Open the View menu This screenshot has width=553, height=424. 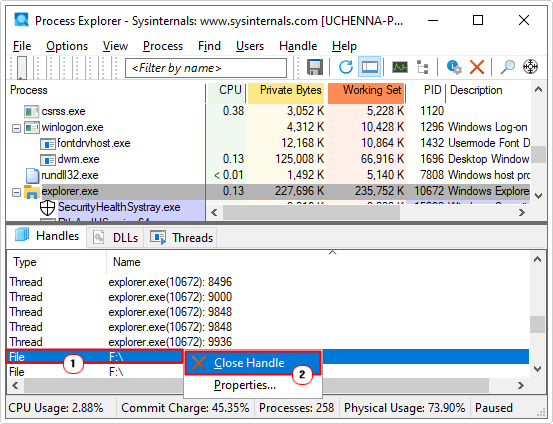pos(115,46)
